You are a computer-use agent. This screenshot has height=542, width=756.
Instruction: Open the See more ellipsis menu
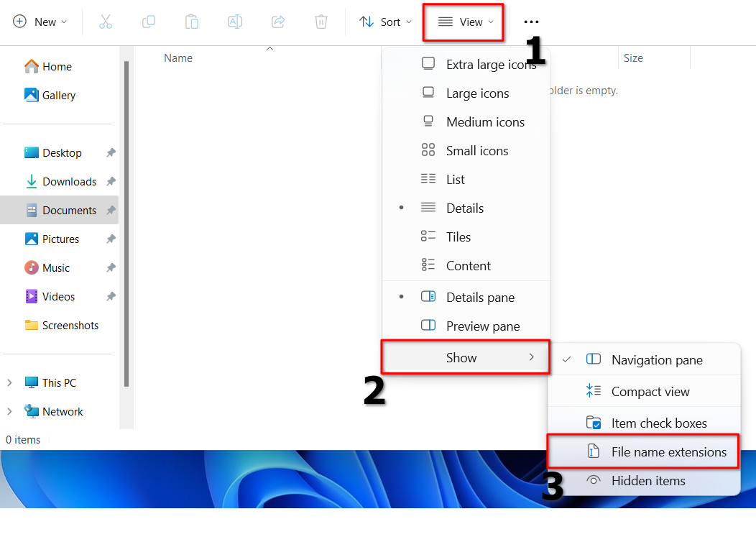click(532, 22)
